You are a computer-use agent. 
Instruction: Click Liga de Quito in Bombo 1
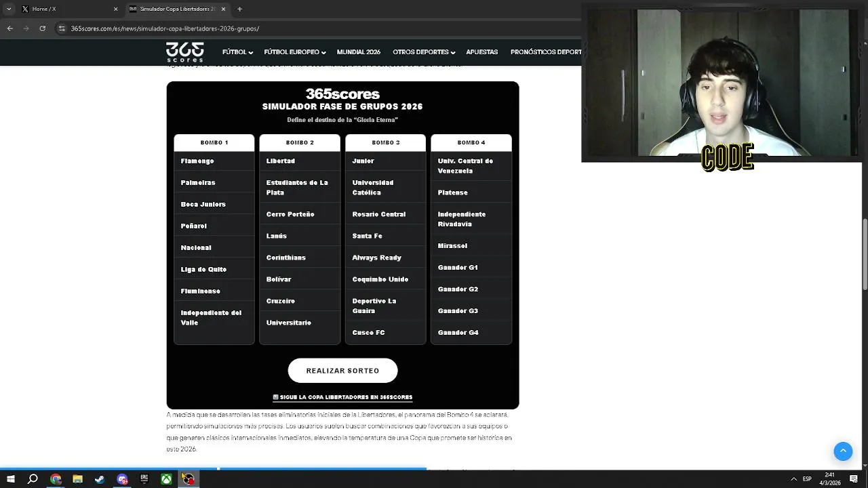click(x=203, y=270)
